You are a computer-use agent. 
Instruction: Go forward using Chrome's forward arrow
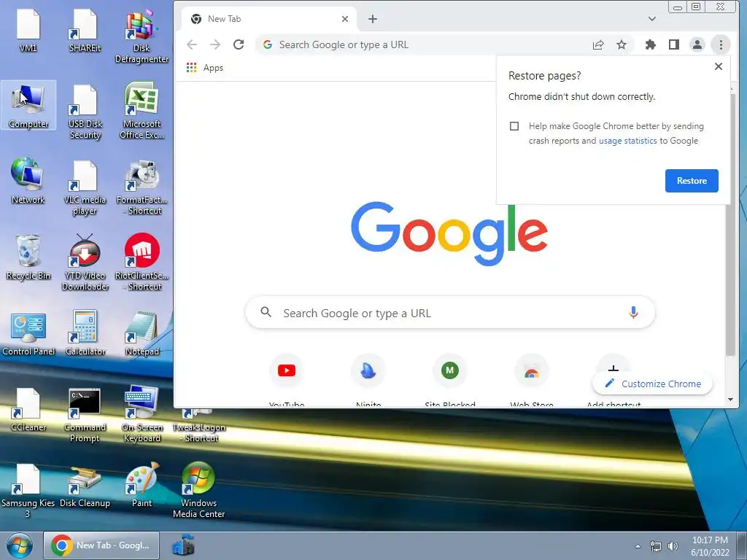[215, 44]
